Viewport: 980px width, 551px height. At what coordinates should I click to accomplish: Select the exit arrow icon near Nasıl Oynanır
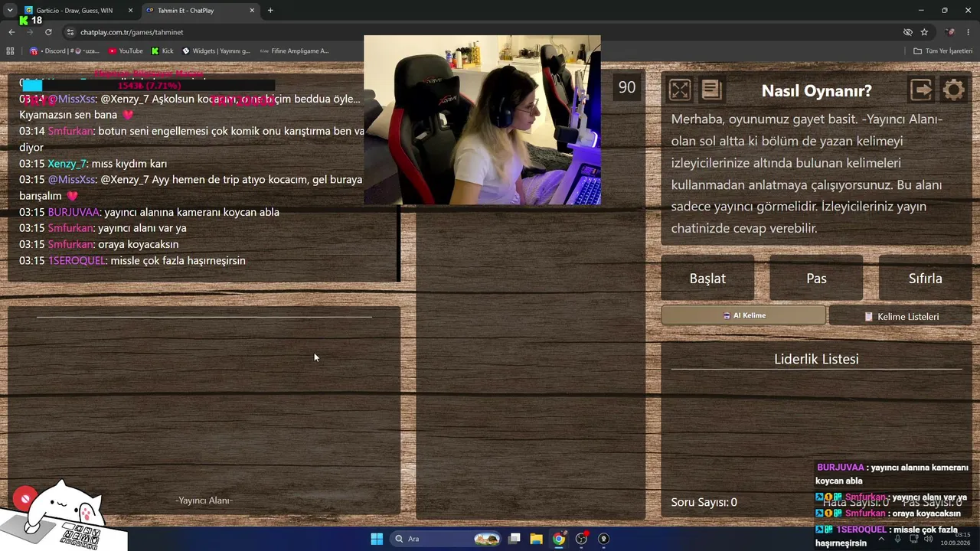click(922, 90)
